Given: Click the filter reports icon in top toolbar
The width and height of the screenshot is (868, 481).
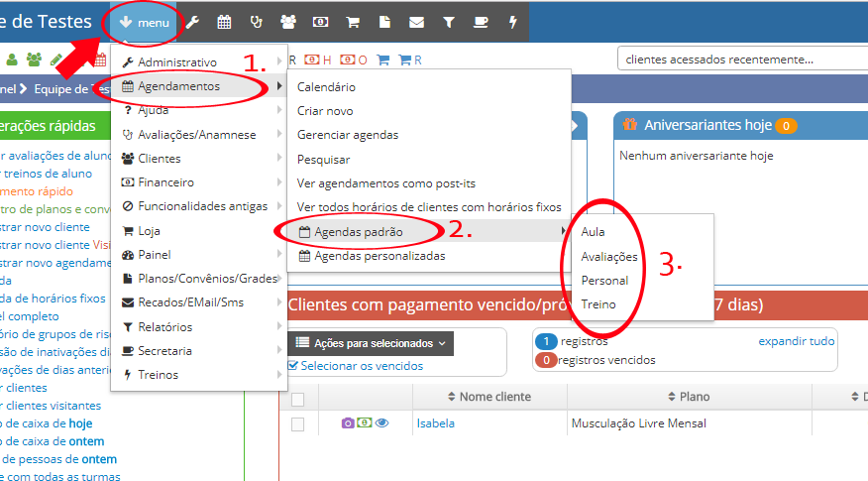Looking at the screenshot, I should coord(448,22).
